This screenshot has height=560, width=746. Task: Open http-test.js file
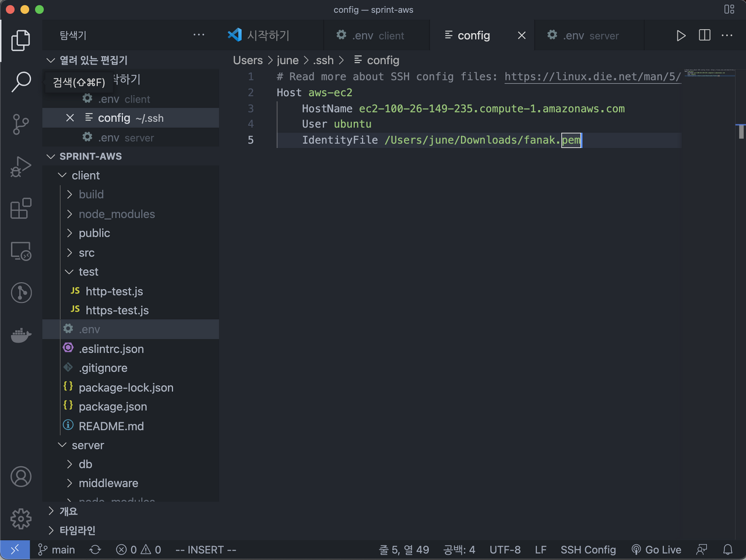pos(131,291)
